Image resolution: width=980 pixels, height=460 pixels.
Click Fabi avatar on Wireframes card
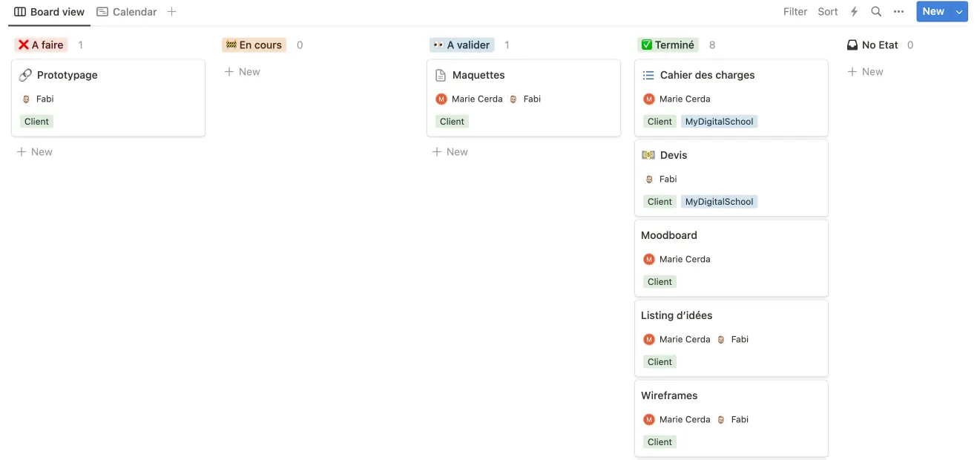point(720,419)
